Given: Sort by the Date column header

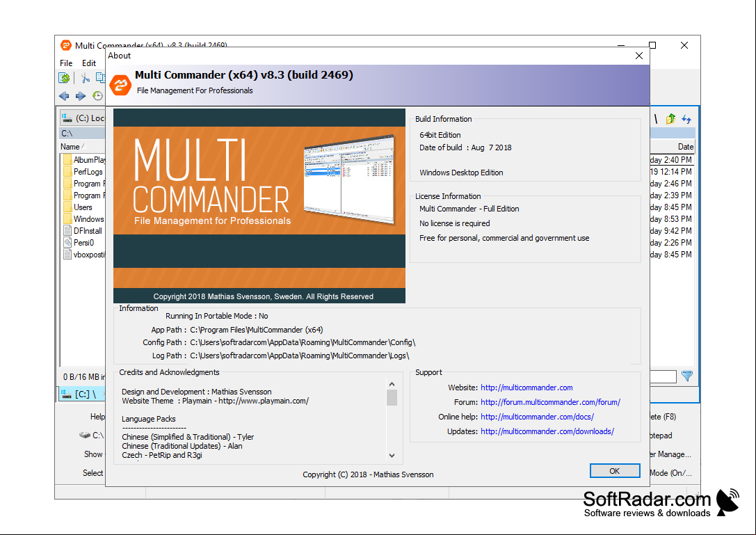Looking at the screenshot, I should (x=672, y=147).
